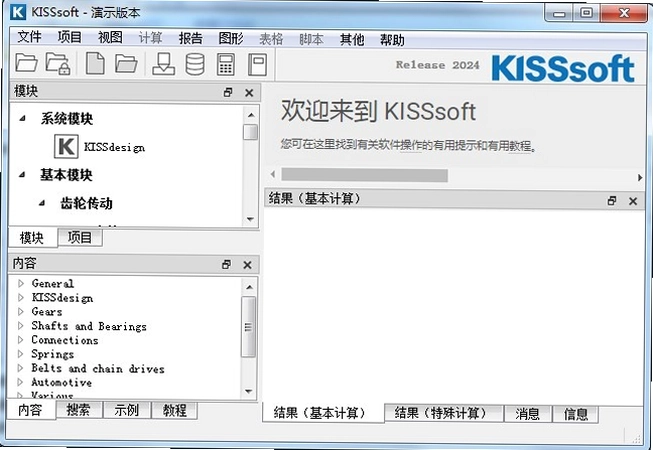Close the 结果（基本计算）panel
This screenshot has height=450, width=653.
[633, 201]
